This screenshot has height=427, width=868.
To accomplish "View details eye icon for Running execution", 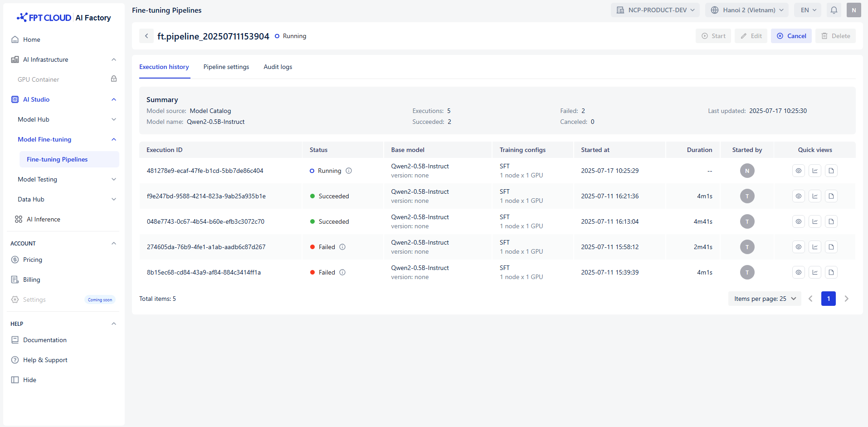I will (798, 171).
